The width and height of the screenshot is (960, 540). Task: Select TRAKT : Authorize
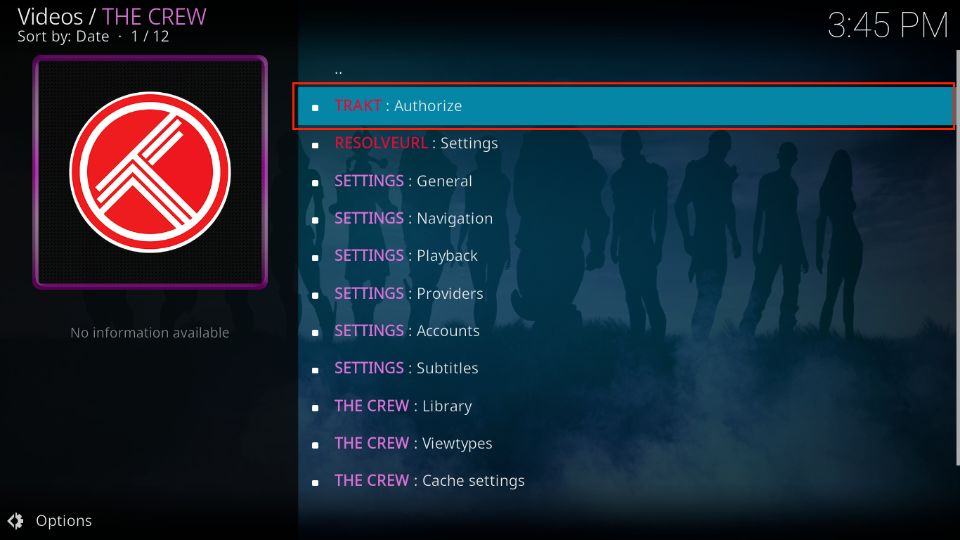coord(626,106)
